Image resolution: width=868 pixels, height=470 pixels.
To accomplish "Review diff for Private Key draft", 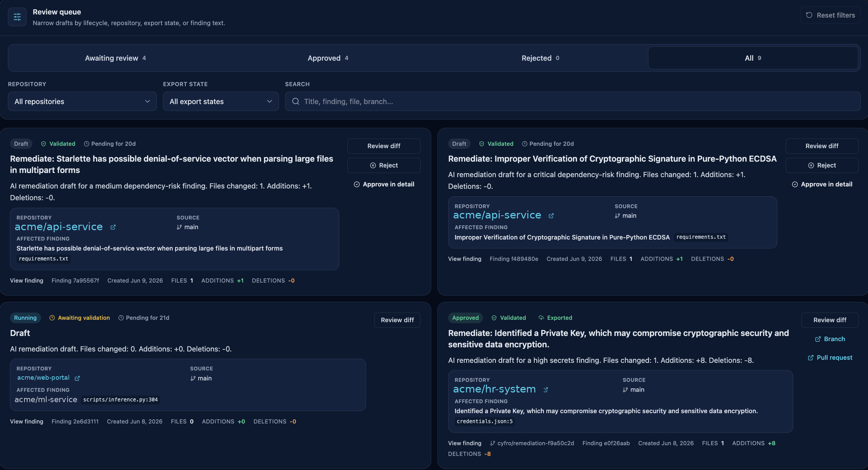I will [830, 320].
